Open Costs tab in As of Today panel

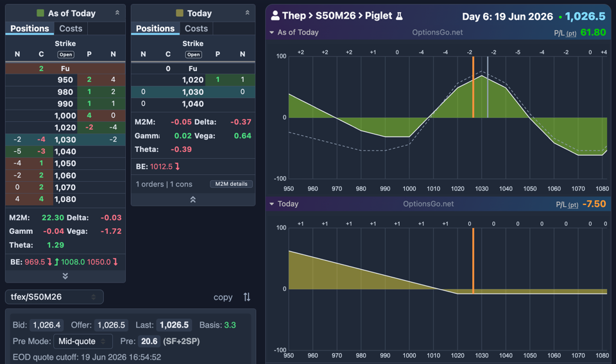tap(71, 28)
